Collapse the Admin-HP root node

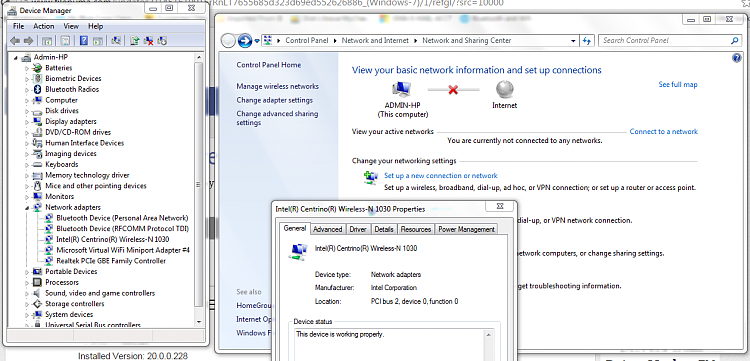(16, 58)
